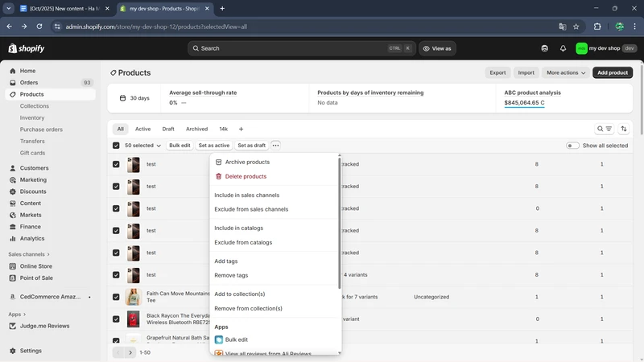Open the notifications bell icon
644x362 pixels.
pos(563,48)
